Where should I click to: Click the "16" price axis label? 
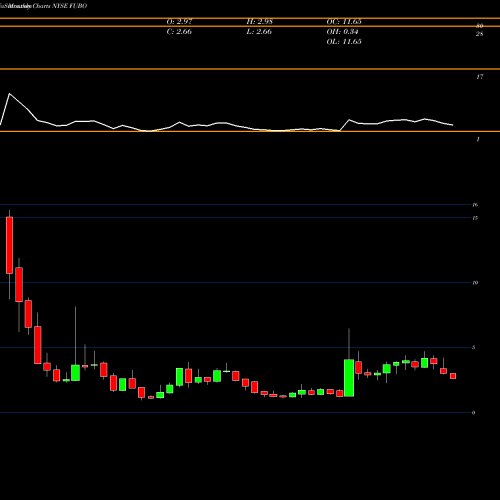(x=475, y=205)
